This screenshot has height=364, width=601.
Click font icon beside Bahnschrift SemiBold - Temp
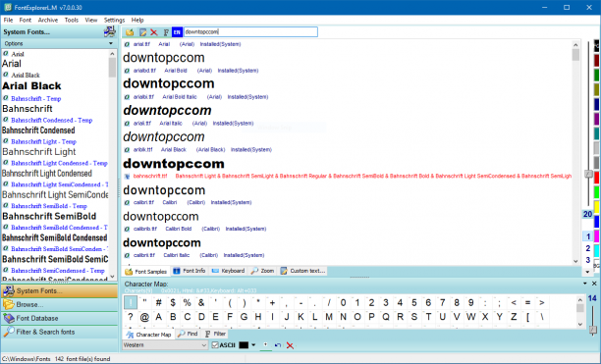(6, 205)
